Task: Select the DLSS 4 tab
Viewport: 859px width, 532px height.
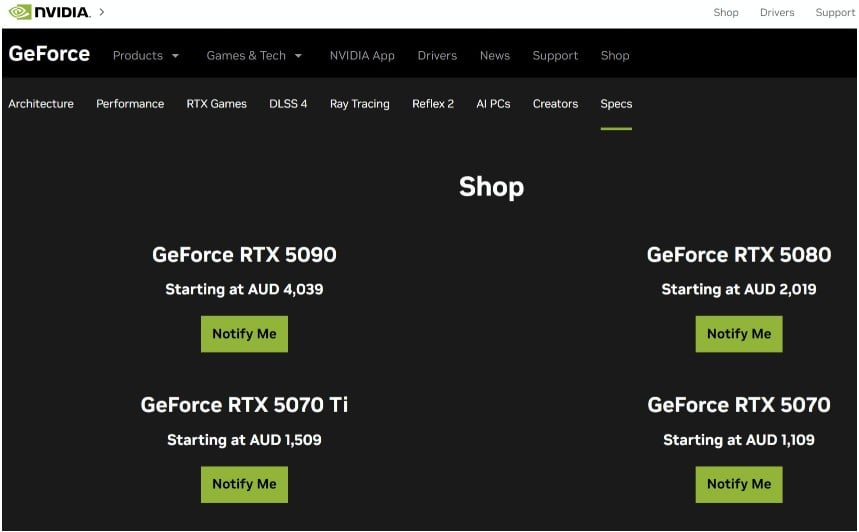Action: click(288, 104)
